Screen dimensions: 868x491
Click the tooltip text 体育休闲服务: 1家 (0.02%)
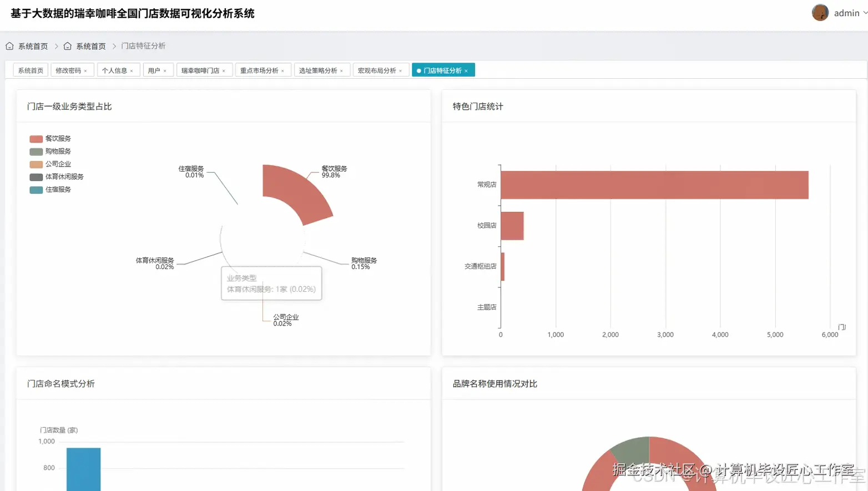(x=271, y=289)
